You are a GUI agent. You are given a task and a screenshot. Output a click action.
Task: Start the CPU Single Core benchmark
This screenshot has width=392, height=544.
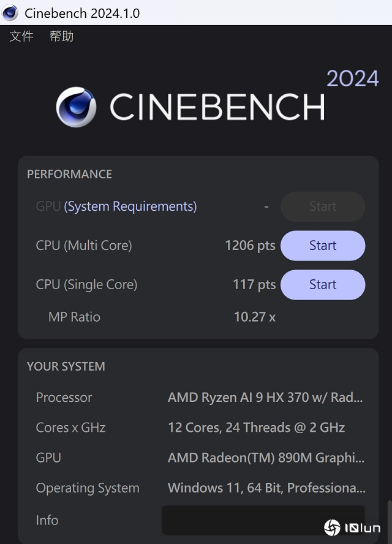point(323,285)
